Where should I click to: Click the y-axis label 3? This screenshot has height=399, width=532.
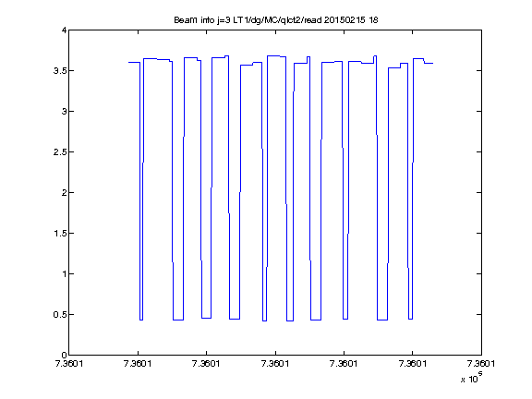[64, 111]
